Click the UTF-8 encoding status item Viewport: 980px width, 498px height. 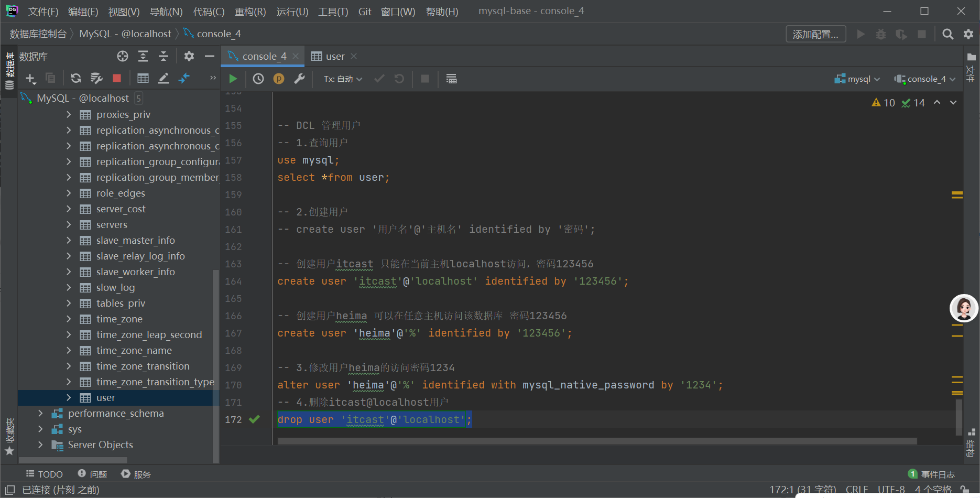pyautogui.click(x=891, y=490)
